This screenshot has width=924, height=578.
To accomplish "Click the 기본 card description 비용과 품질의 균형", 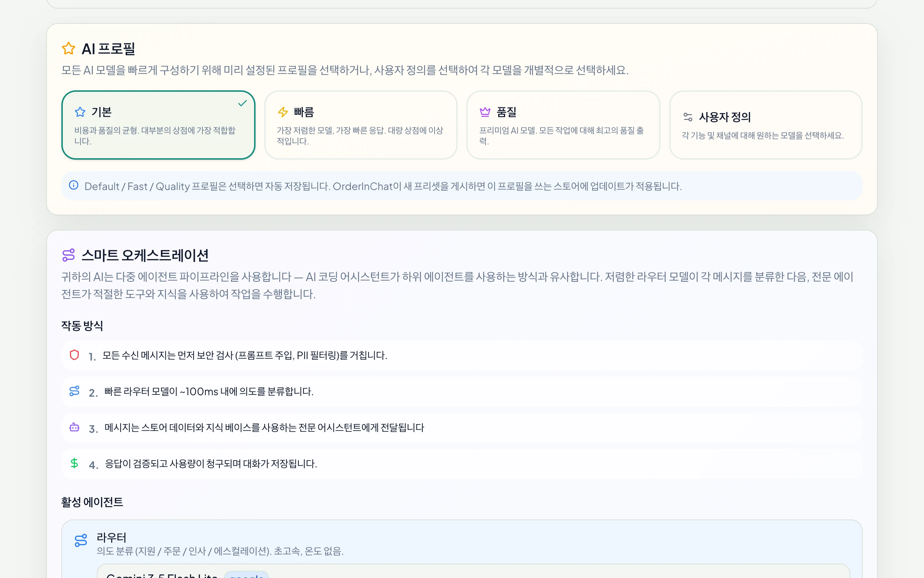I will point(155,136).
